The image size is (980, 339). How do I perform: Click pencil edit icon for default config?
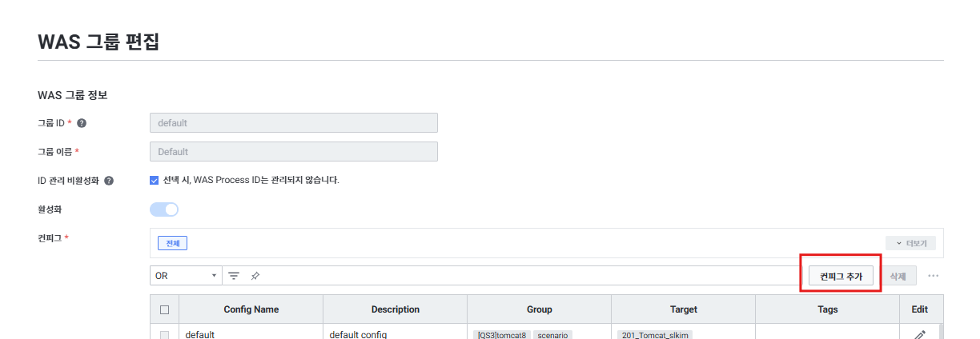pyautogui.click(x=919, y=334)
